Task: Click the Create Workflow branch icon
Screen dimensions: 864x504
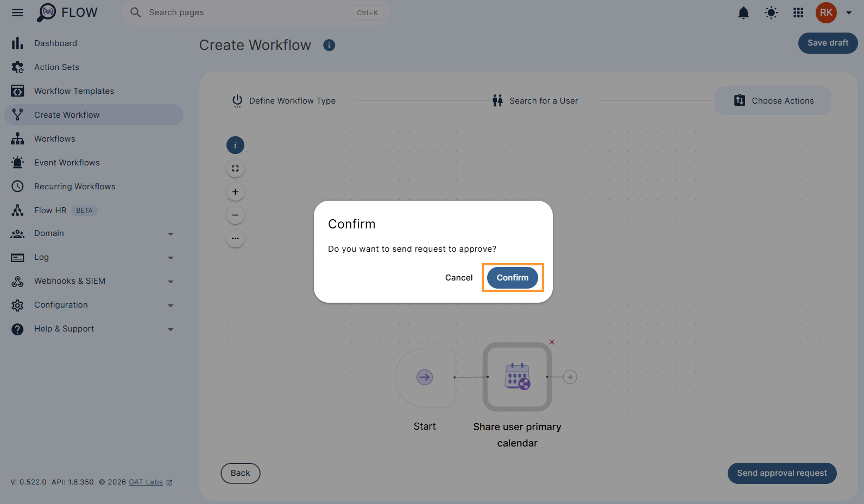Action: (17, 115)
